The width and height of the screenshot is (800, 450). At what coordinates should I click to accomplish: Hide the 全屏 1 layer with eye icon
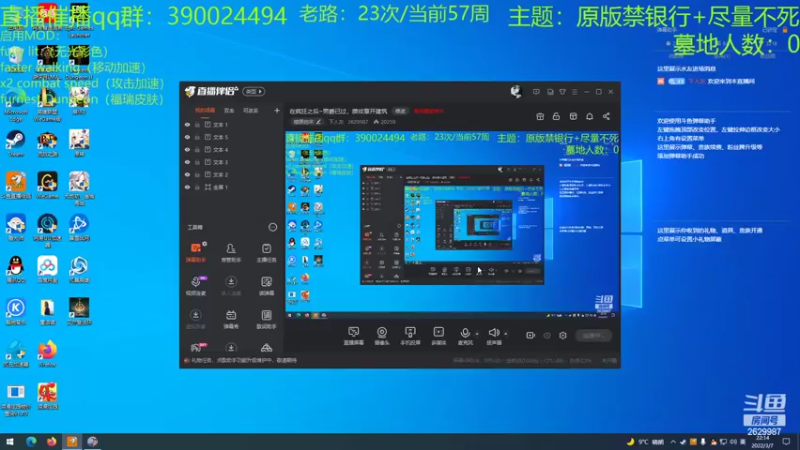pyautogui.click(x=187, y=187)
